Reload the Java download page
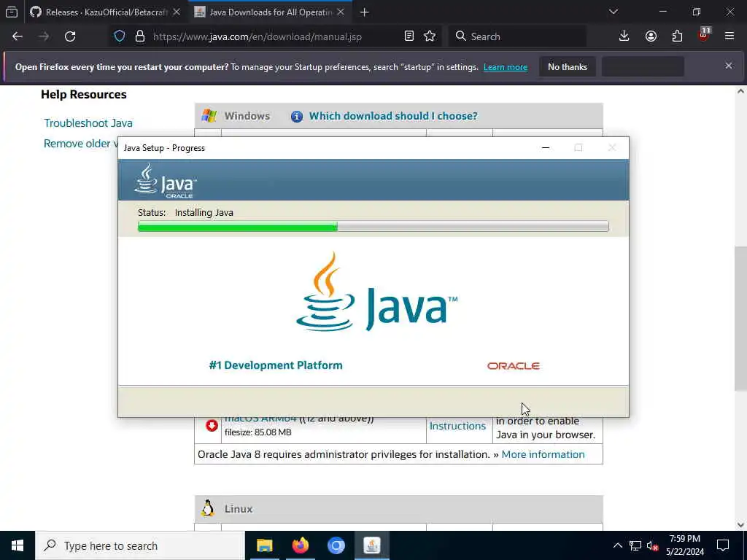The image size is (747, 560). [x=70, y=36]
